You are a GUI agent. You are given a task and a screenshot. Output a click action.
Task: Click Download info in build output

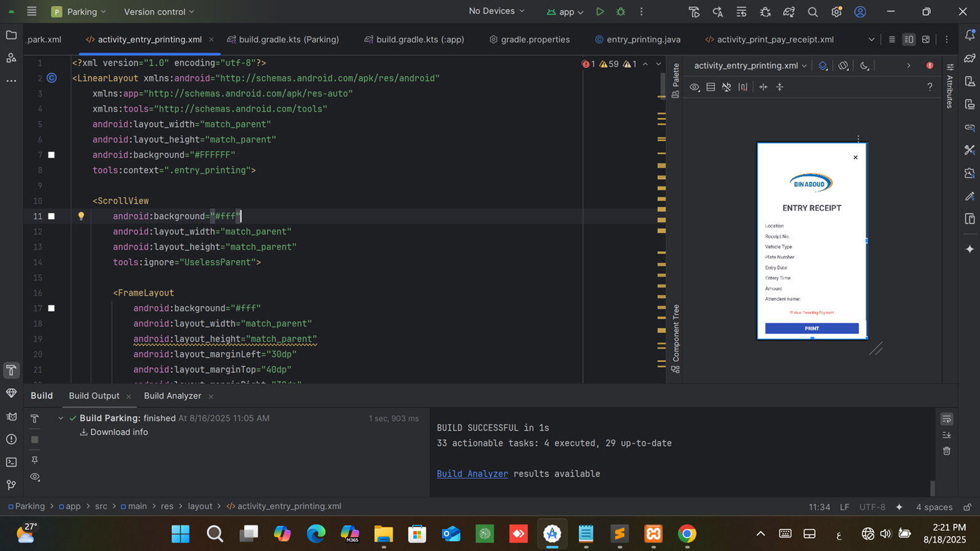(x=119, y=432)
